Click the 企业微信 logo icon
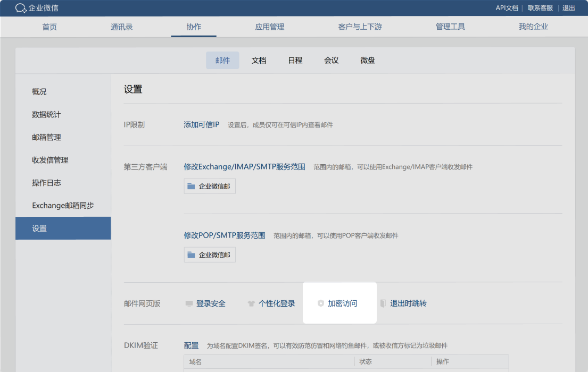Viewport: 588px width, 372px height. pos(21,8)
